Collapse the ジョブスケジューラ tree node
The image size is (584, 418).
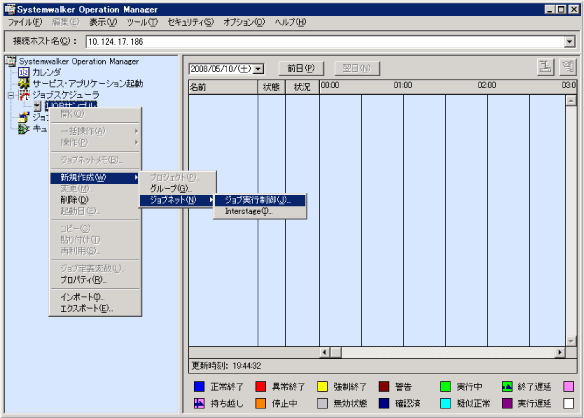tap(11, 95)
